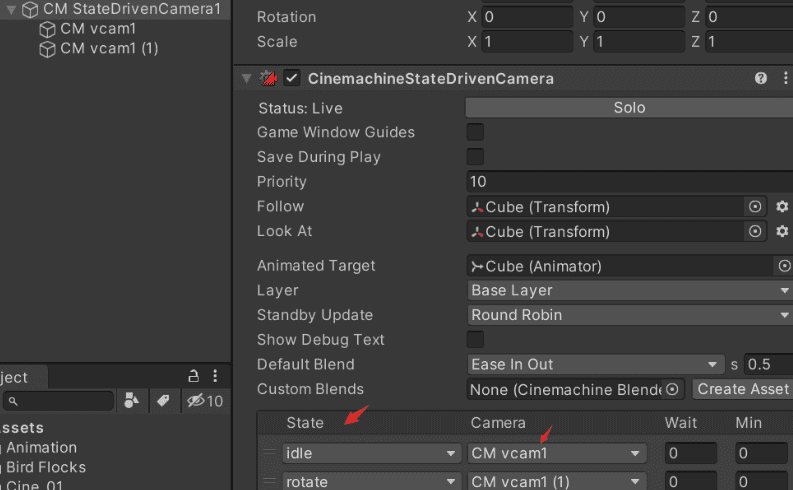The height and width of the screenshot is (490, 793).
Task: Click the Priority input field
Action: click(x=629, y=182)
